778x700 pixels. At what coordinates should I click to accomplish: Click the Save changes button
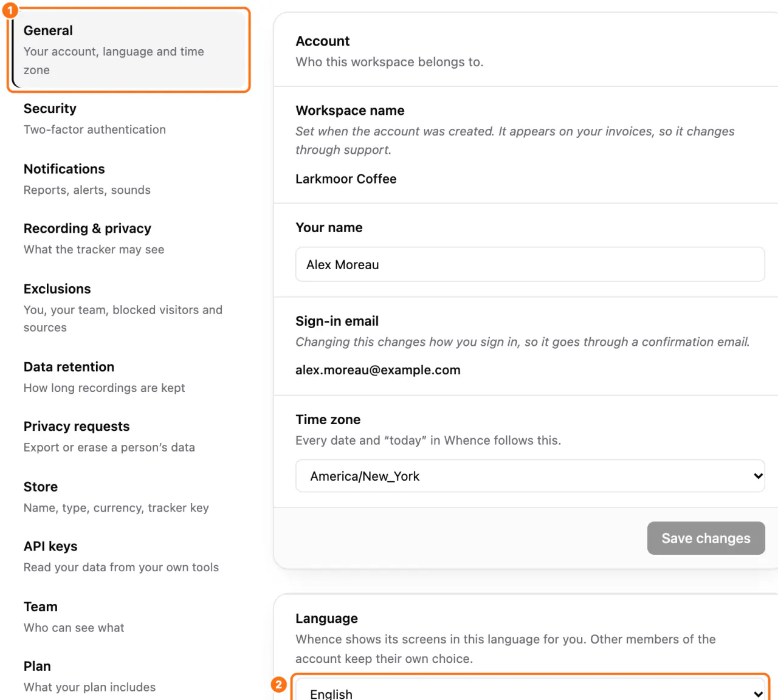706,538
